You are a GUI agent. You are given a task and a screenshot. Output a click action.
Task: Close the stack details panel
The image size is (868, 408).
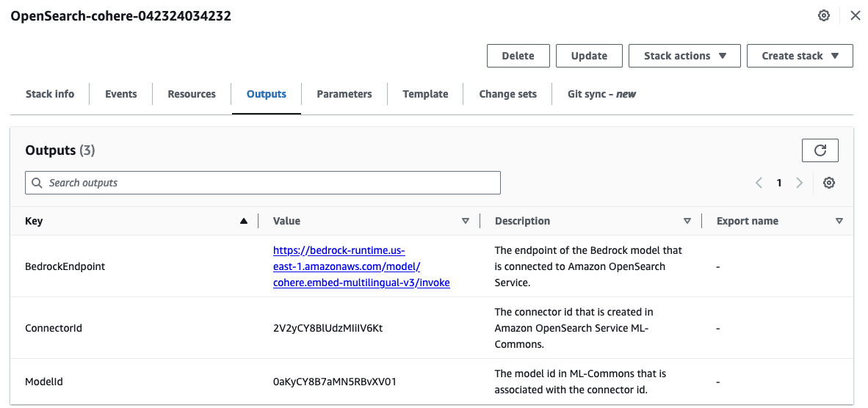[x=856, y=15]
